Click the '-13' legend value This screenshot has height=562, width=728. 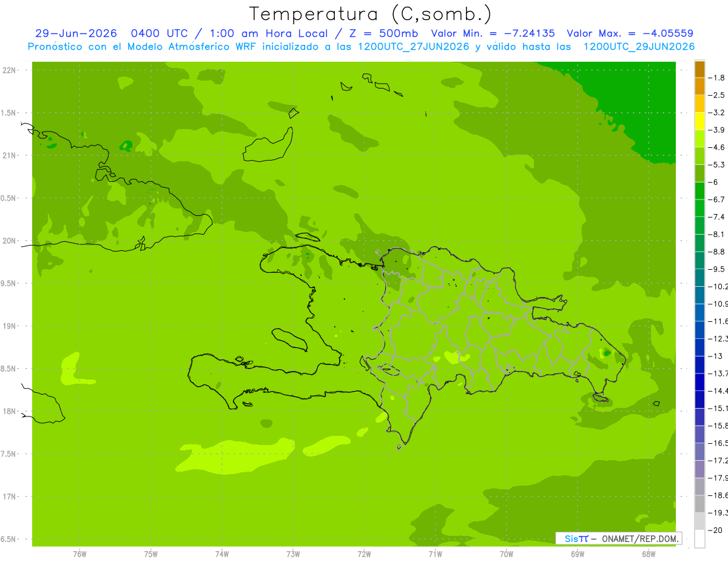715,356
